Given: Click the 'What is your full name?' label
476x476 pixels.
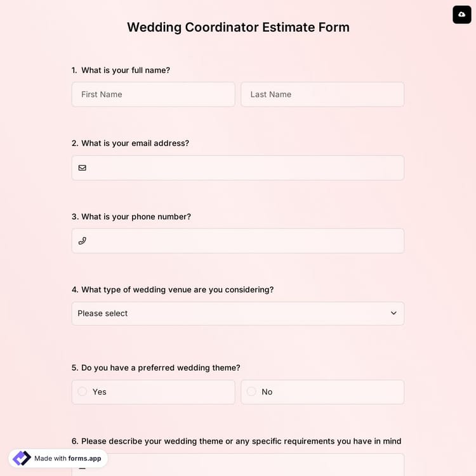Looking at the screenshot, I should tap(125, 70).
